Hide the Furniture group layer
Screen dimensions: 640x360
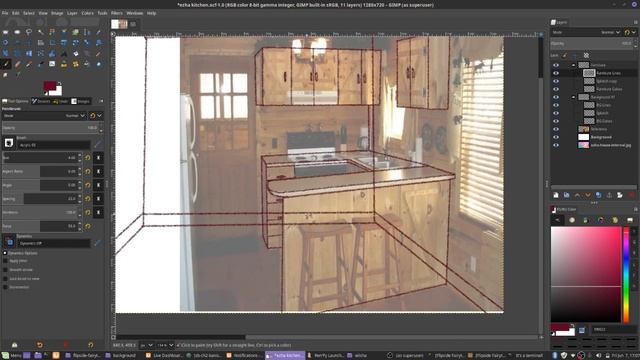tap(556, 65)
